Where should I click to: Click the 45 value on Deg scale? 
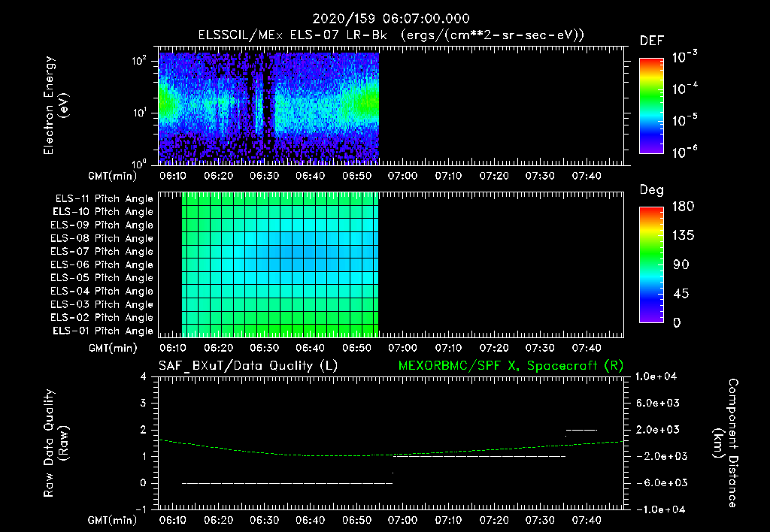pos(681,294)
